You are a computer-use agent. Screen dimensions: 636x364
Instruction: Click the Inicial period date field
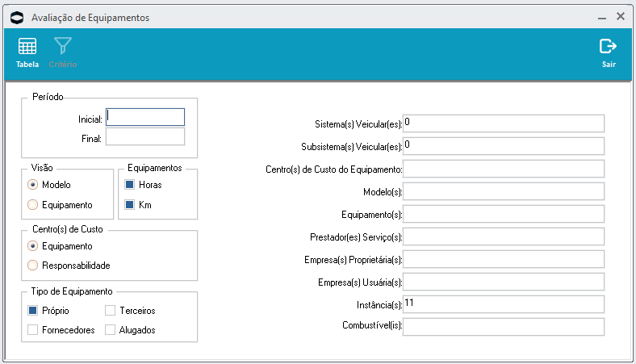145,118
